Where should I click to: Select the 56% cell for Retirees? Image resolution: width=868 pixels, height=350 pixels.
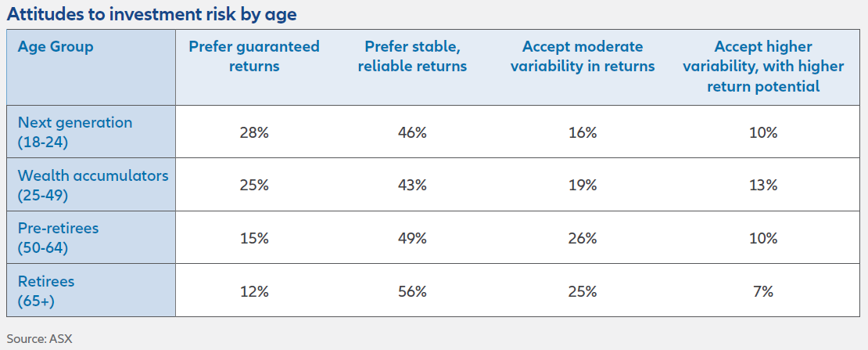pos(412,291)
